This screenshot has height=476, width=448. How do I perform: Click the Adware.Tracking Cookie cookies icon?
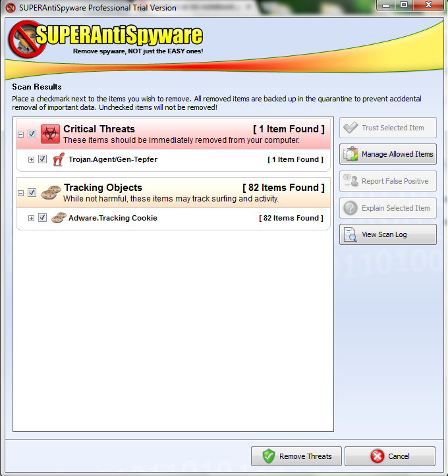pos(59,218)
